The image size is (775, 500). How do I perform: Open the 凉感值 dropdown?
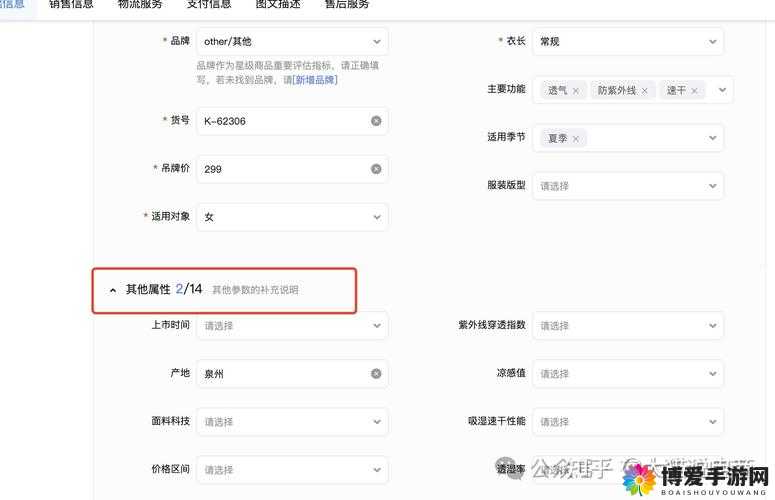[628, 374]
